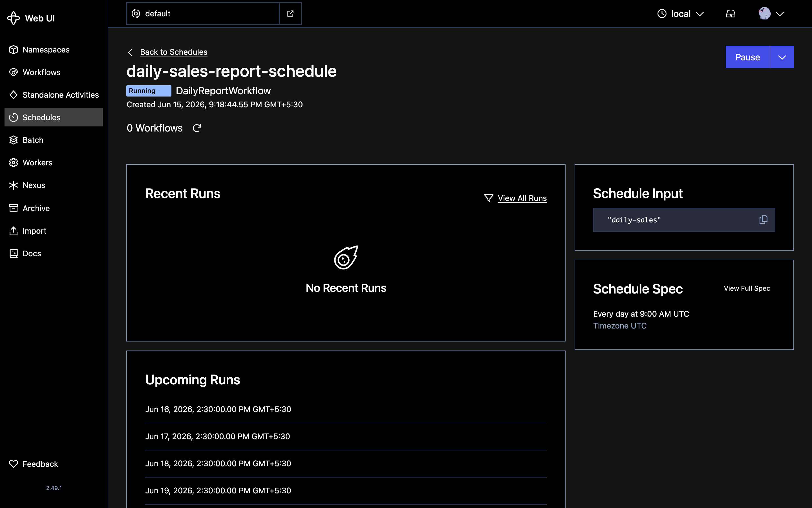Viewport: 812px width, 508px height.
Task: Open the Import upload icon
Action: [x=14, y=231]
